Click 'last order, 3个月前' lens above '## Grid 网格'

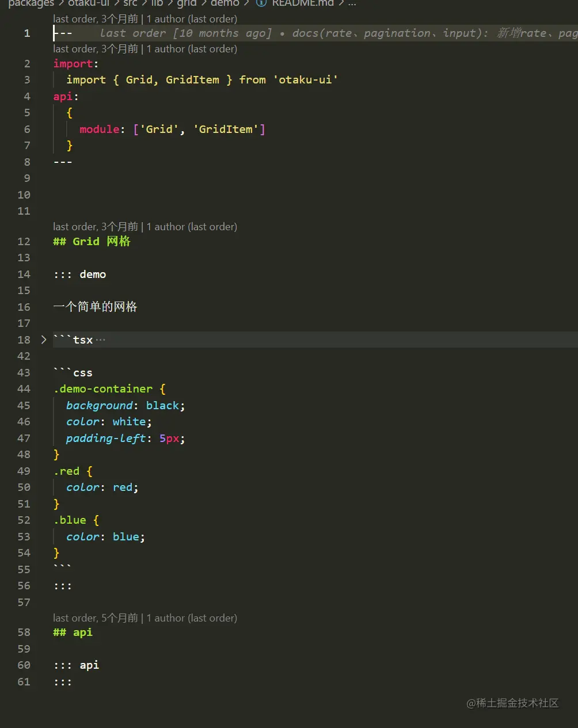(x=96, y=227)
